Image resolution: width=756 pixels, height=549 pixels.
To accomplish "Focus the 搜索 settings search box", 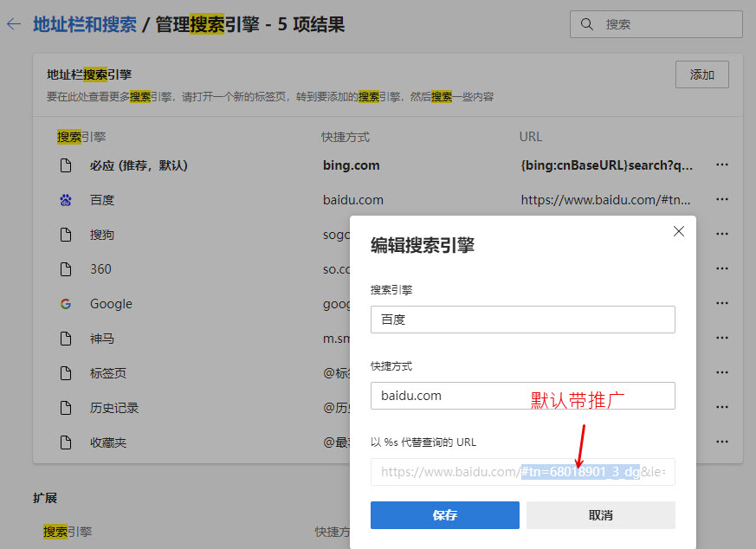I will (656, 24).
